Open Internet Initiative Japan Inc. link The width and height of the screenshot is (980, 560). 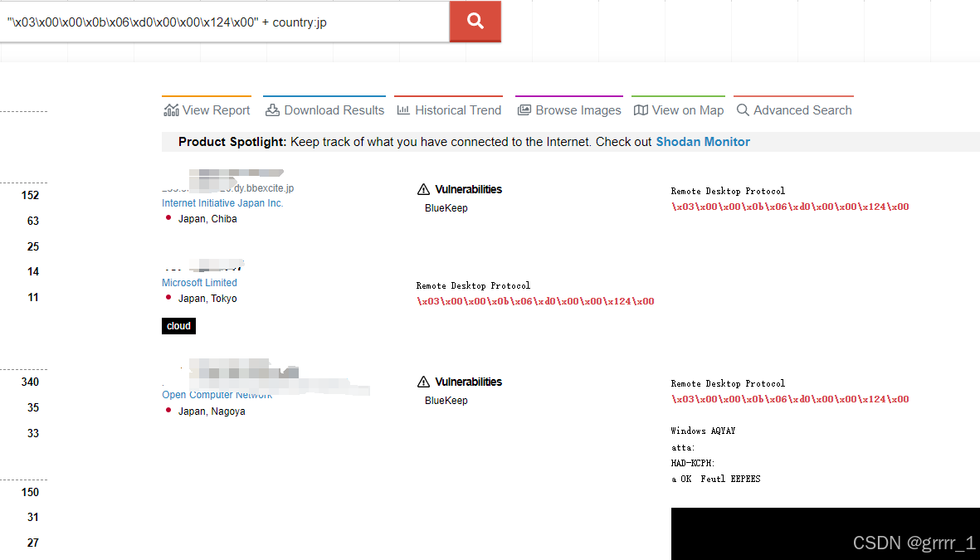coord(222,203)
